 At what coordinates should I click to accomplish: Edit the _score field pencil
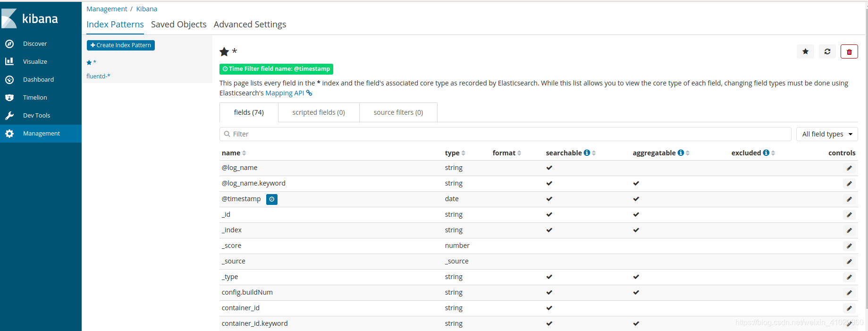point(849,246)
